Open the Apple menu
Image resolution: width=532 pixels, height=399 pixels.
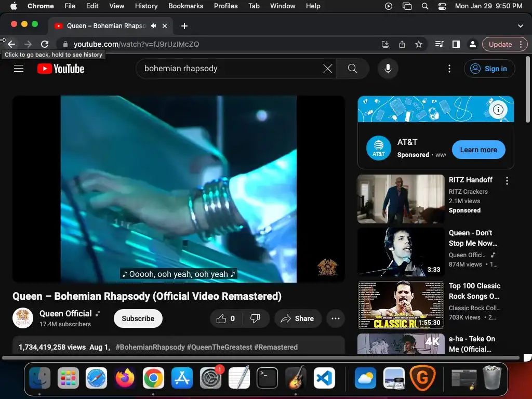pos(14,6)
